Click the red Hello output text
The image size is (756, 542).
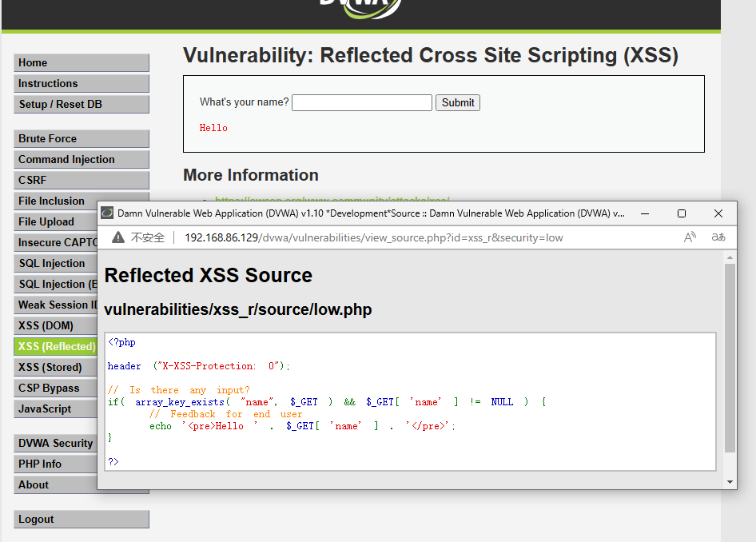(213, 128)
